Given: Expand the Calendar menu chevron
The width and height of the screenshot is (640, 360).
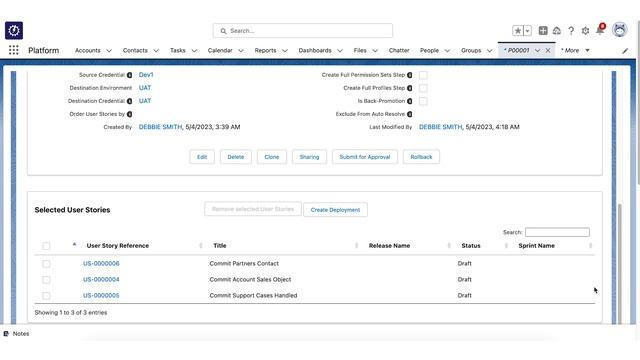Looking at the screenshot, I should tap(241, 51).
